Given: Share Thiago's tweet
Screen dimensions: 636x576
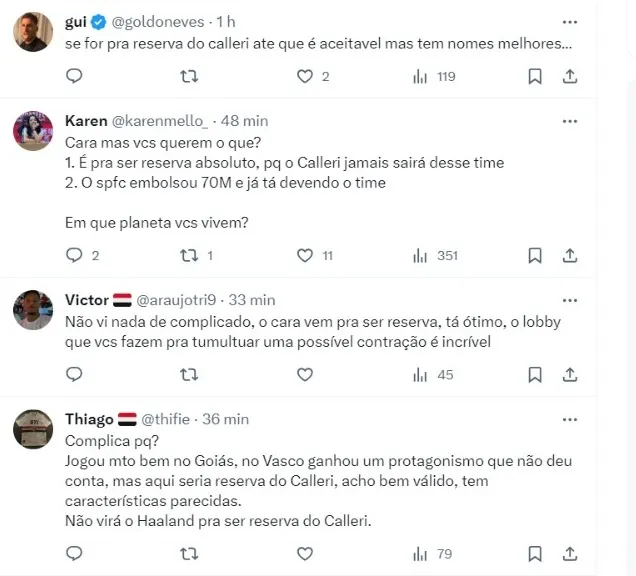Looking at the screenshot, I should [569, 553].
